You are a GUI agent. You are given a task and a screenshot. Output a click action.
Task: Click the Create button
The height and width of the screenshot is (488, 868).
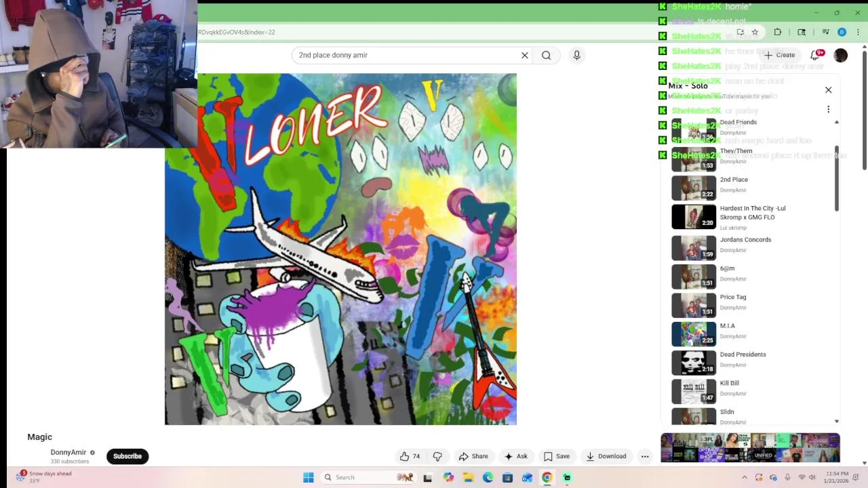779,55
